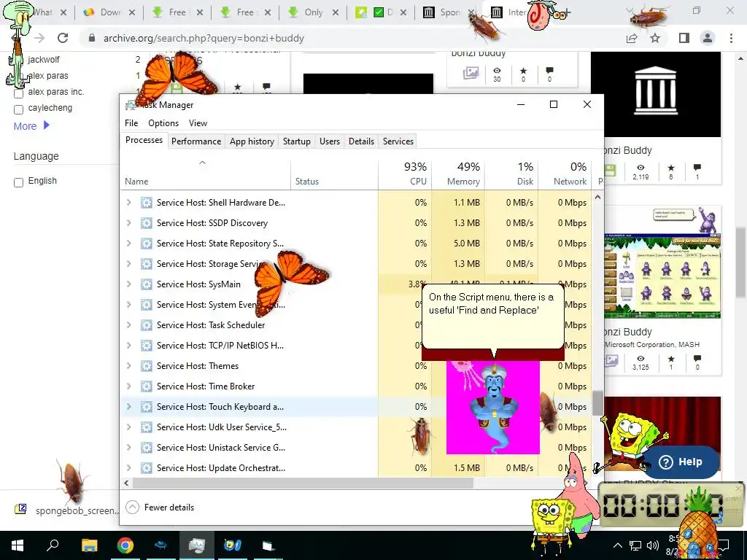Click the jackwolf creator filter text

coord(43,60)
